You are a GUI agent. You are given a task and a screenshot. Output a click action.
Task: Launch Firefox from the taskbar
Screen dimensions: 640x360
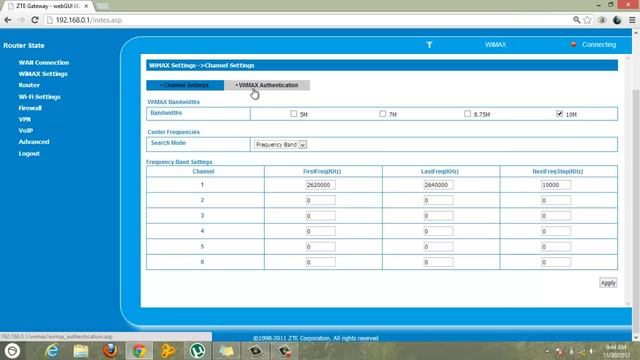coord(110,351)
